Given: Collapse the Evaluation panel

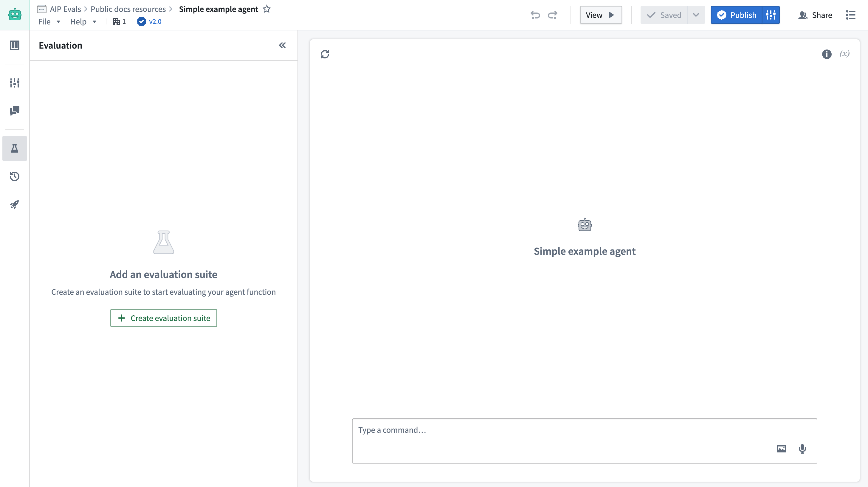Looking at the screenshot, I should 282,46.
